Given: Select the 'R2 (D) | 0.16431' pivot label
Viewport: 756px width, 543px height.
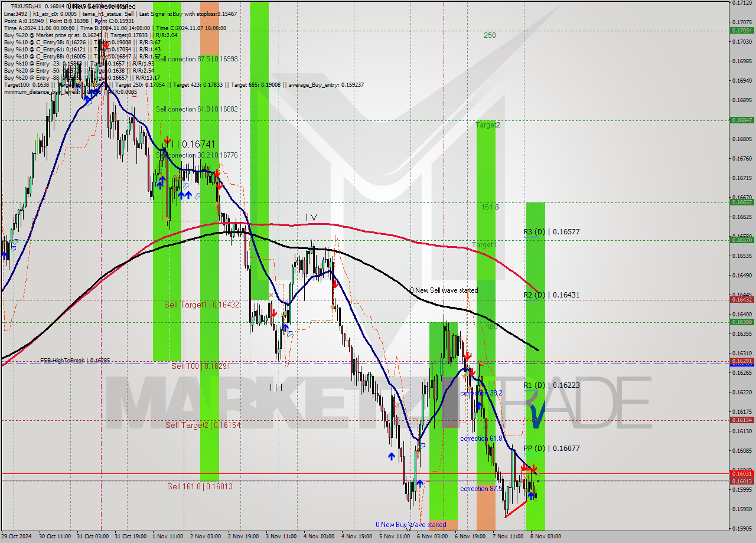Looking at the screenshot, I should 552,295.
